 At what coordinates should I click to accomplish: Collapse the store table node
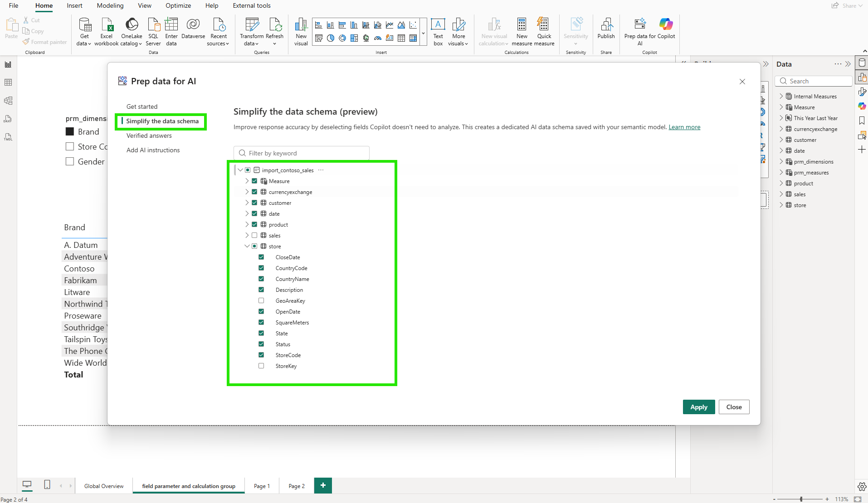pyautogui.click(x=247, y=246)
